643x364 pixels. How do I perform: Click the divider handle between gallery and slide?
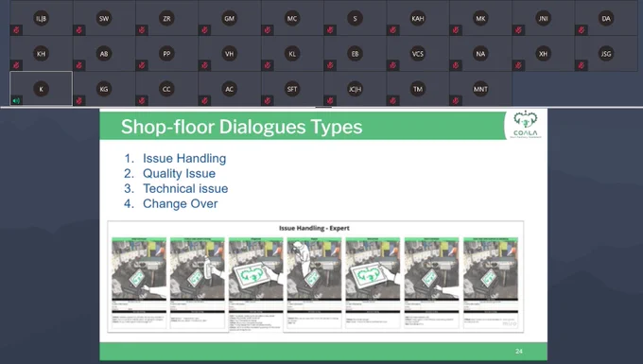323,108
